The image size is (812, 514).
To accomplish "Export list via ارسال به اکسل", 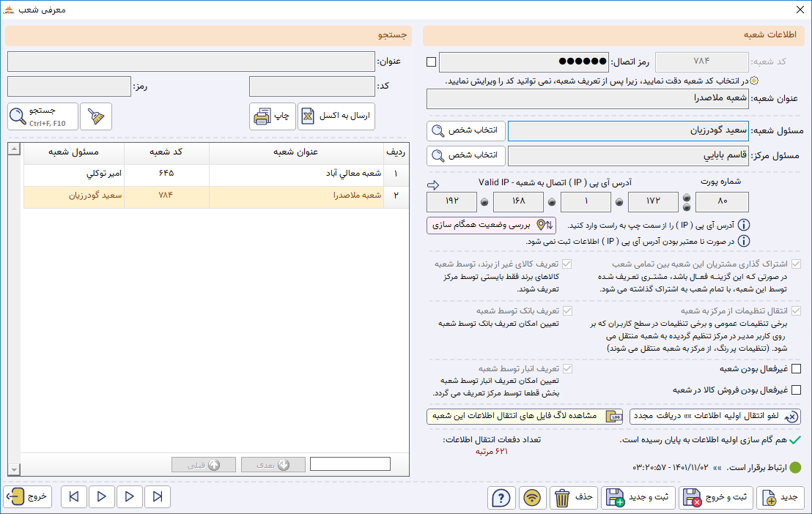I will 336,116.
